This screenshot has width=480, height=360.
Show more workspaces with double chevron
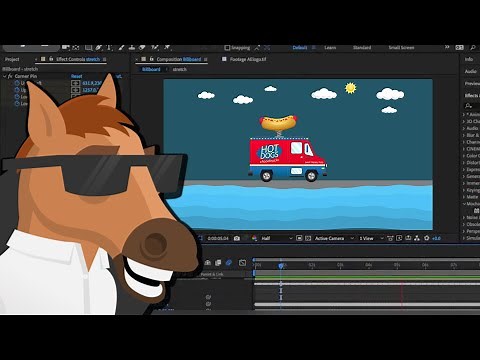447,47
